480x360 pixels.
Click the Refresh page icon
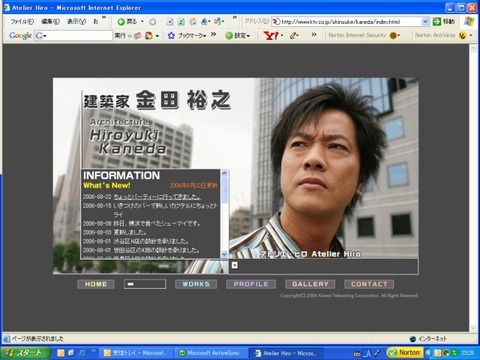pos(181,22)
